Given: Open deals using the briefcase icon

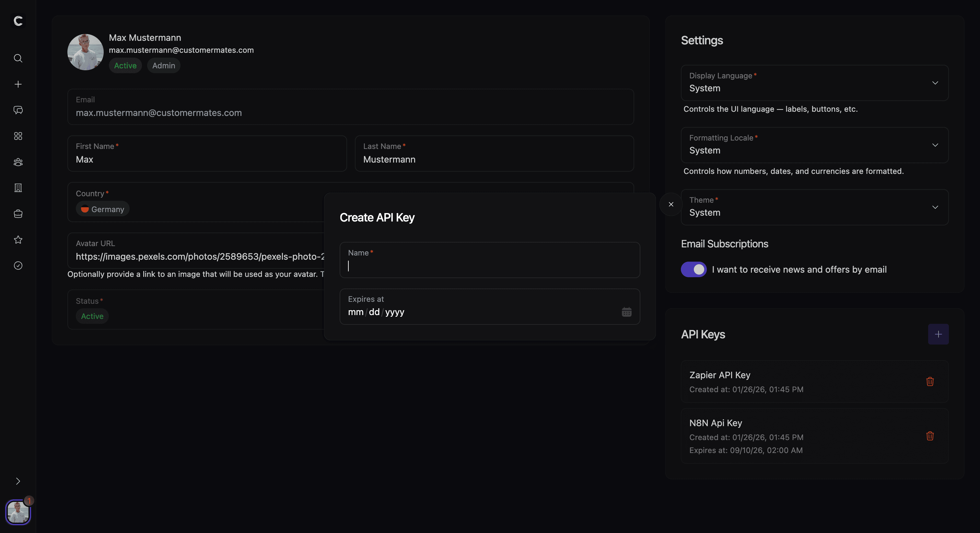Looking at the screenshot, I should [x=18, y=214].
